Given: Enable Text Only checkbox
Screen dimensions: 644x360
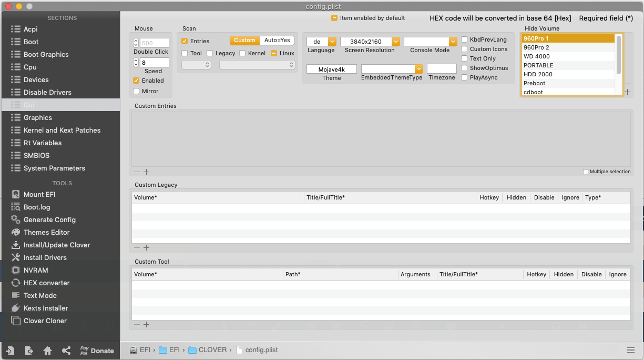Looking at the screenshot, I should [x=464, y=58].
